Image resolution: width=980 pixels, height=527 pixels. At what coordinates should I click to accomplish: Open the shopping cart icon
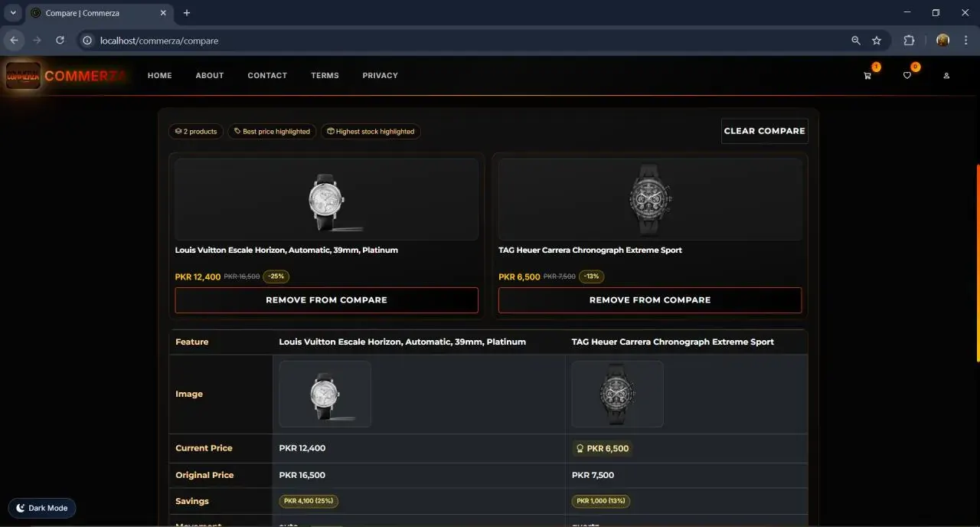point(867,76)
